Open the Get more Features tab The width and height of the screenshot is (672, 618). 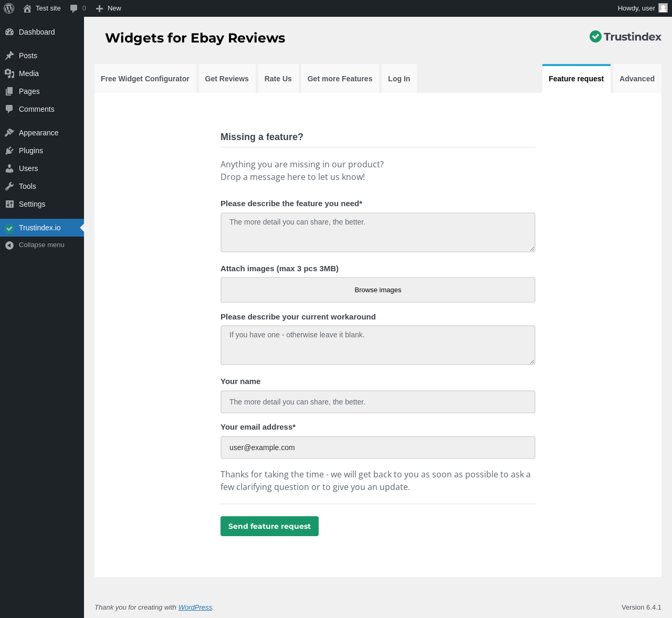pos(340,79)
